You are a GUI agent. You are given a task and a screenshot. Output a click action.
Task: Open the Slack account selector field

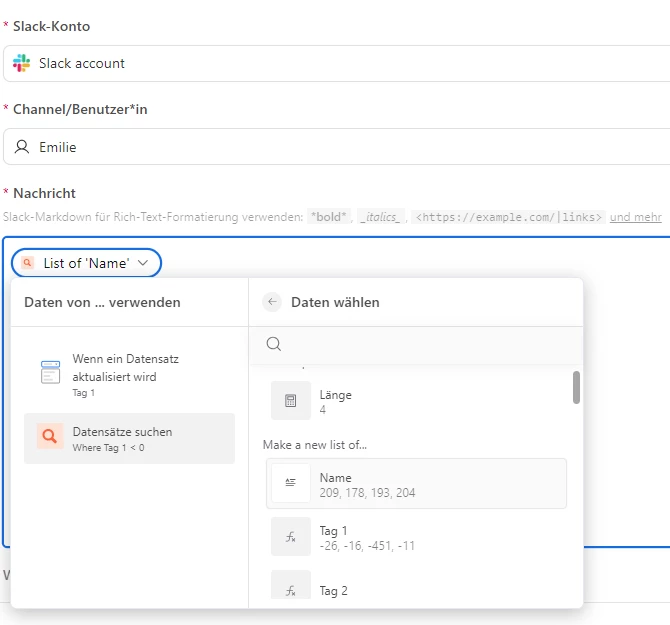(337, 63)
